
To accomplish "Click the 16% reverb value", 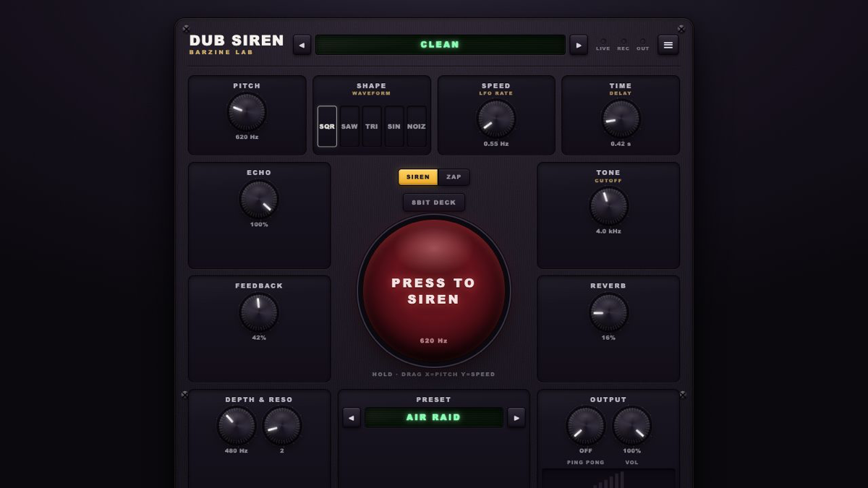I will tap(608, 338).
